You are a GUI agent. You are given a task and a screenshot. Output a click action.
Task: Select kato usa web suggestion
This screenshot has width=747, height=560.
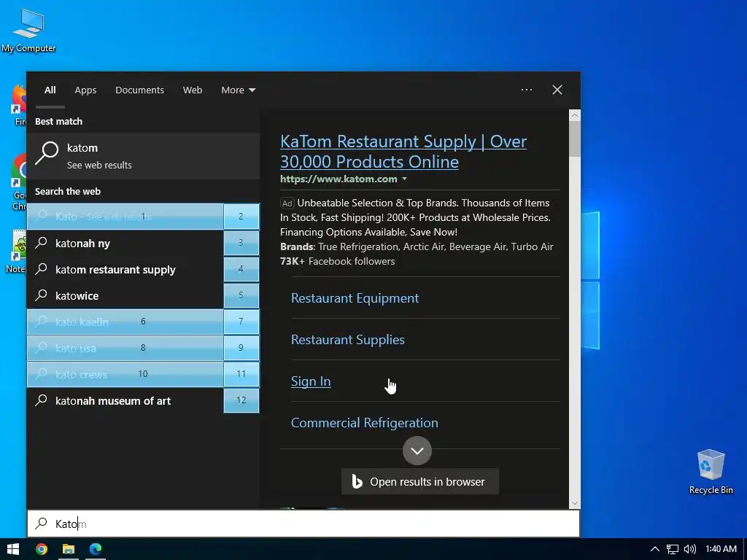pyautogui.click(x=125, y=348)
